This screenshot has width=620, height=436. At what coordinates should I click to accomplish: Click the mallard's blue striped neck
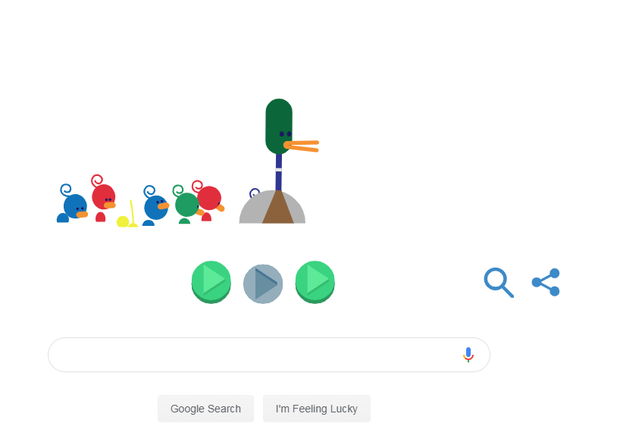coord(278,172)
